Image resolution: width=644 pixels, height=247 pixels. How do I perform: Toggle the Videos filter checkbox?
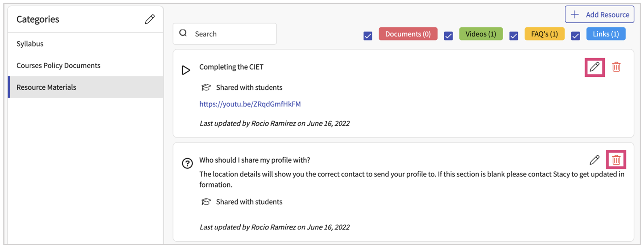(448, 36)
